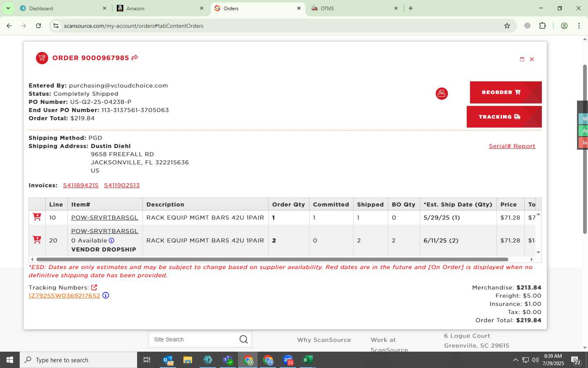Go back to previous page
588x368 pixels.
[x=9, y=26]
